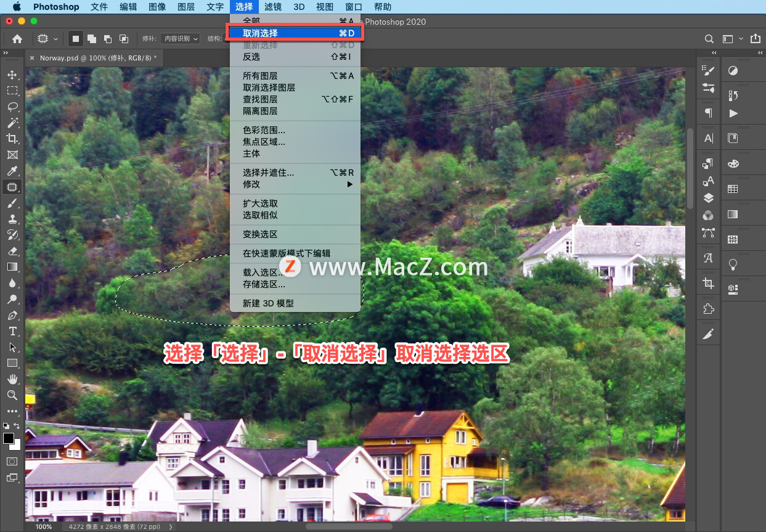Open the 滤镜 menu in menu bar
Viewport: 766px width, 532px height.
point(273,7)
